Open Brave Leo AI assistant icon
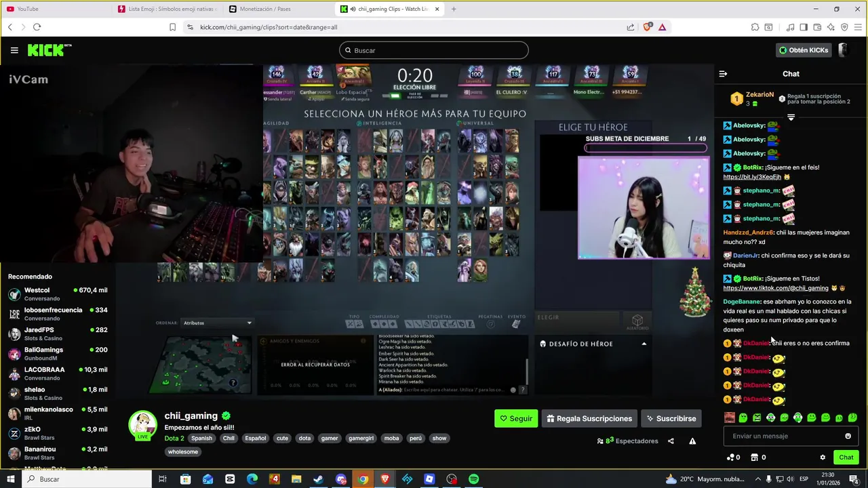Image resolution: width=868 pixels, height=488 pixels. 831,27
